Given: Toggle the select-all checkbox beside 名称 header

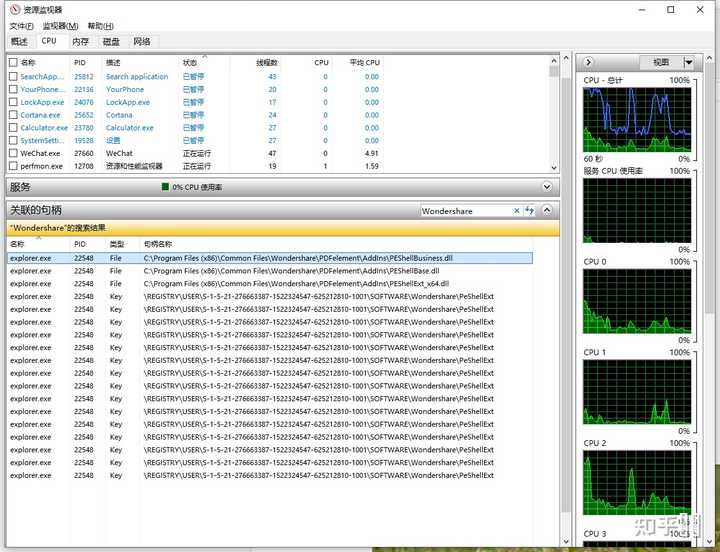Looking at the screenshot, I should click(x=13, y=62).
